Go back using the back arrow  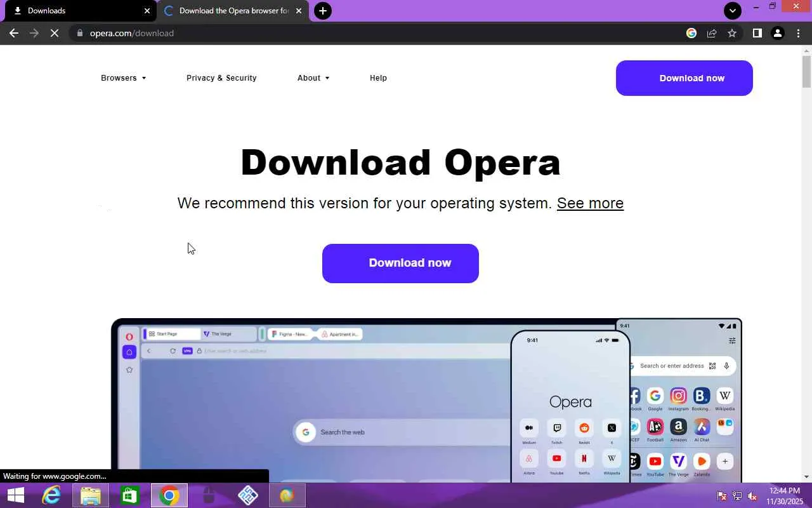click(14, 33)
